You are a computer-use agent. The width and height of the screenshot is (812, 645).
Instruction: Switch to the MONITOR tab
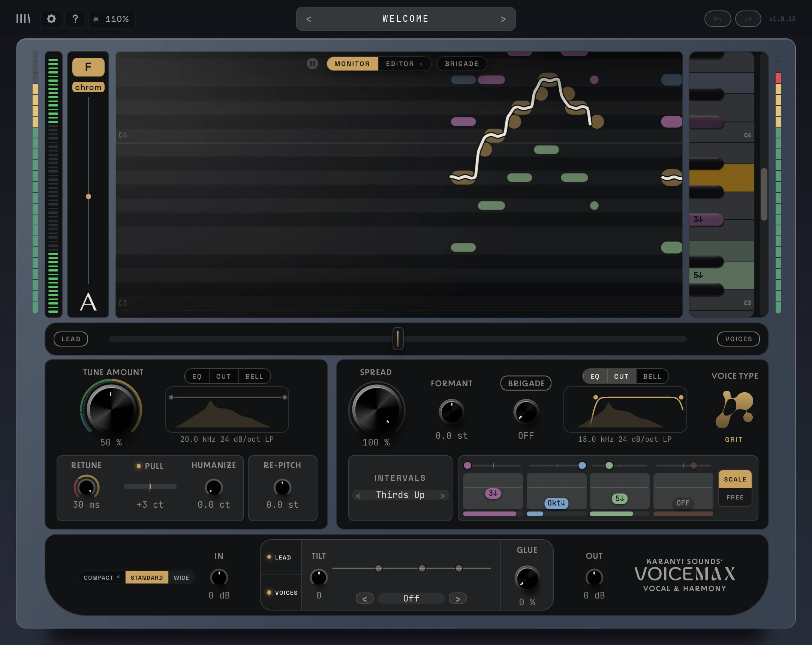point(352,64)
